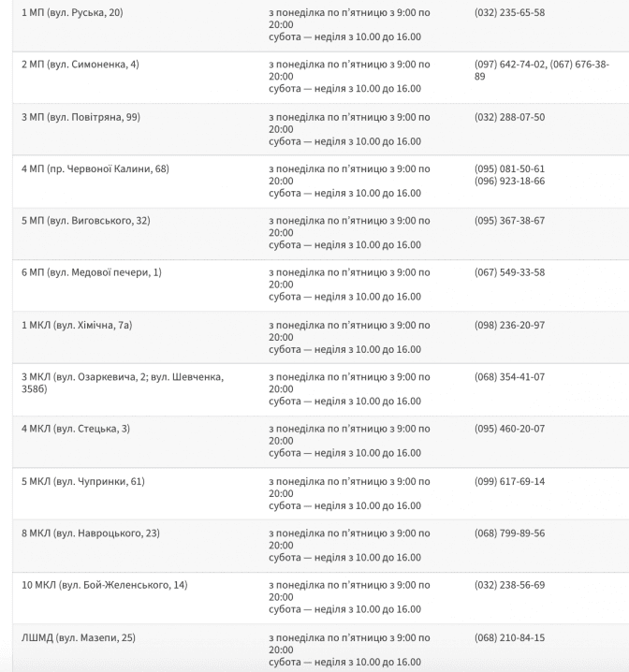This screenshot has width=629, height=672.
Task: Click phone number (067) 549-33-58
Action: [509, 272]
